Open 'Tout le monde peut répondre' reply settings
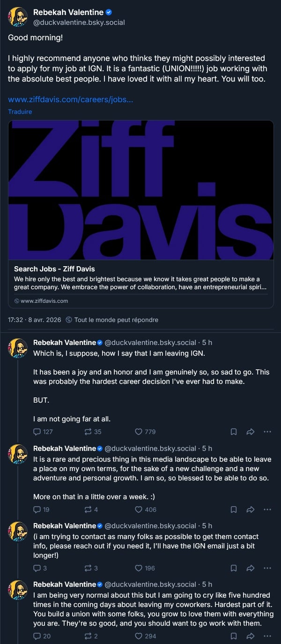Image resolution: width=281 pixels, height=644 pixels. pos(112,320)
